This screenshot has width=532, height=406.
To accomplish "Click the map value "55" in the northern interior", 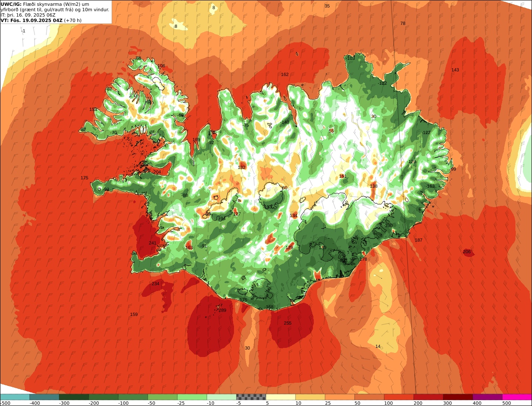I will point(331,131).
